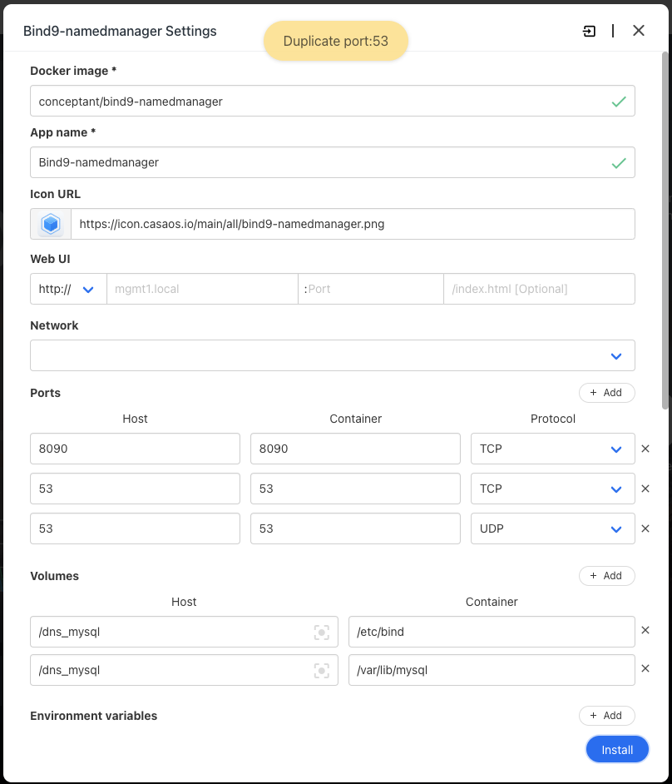Open folder picker for second /dns_mysql volume
The height and width of the screenshot is (784, 672).
322,670
